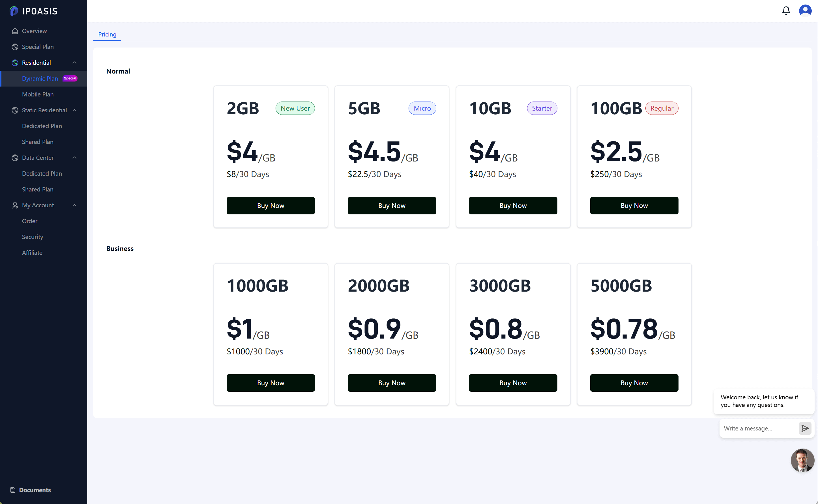
Task: Click the Residential globe icon
Action: point(15,63)
